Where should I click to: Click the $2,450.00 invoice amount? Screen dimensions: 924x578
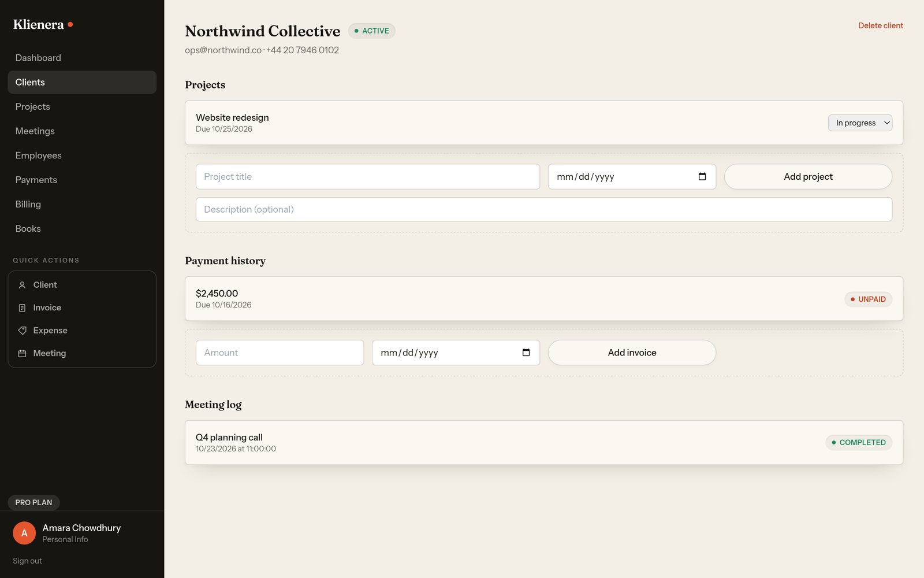pyautogui.click(x=217, y=293)
